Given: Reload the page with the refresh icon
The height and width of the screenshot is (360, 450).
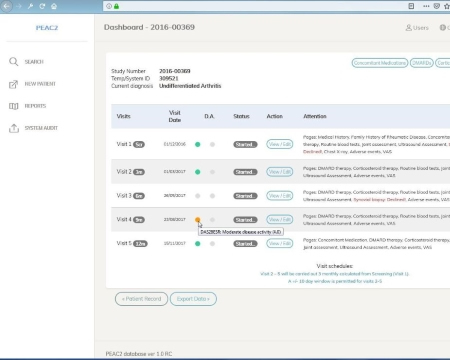Looking at the screenshot, I should pyautogui.click(x=42, y=6).
